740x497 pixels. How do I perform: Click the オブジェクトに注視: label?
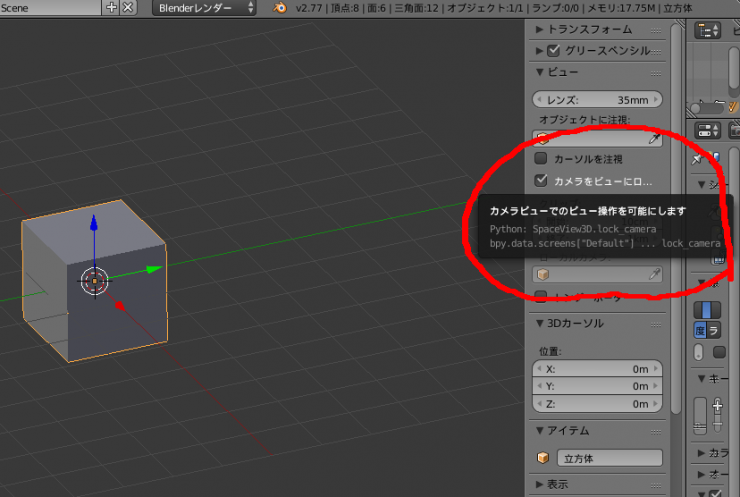tap(584, 119)
